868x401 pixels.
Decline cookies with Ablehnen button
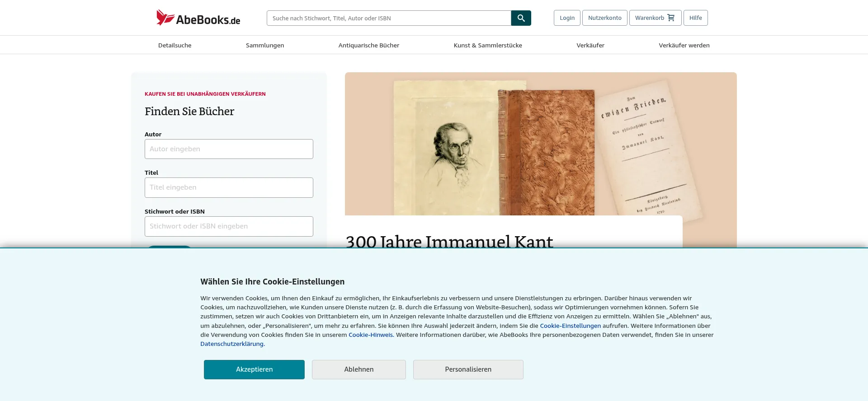point(359,369)
